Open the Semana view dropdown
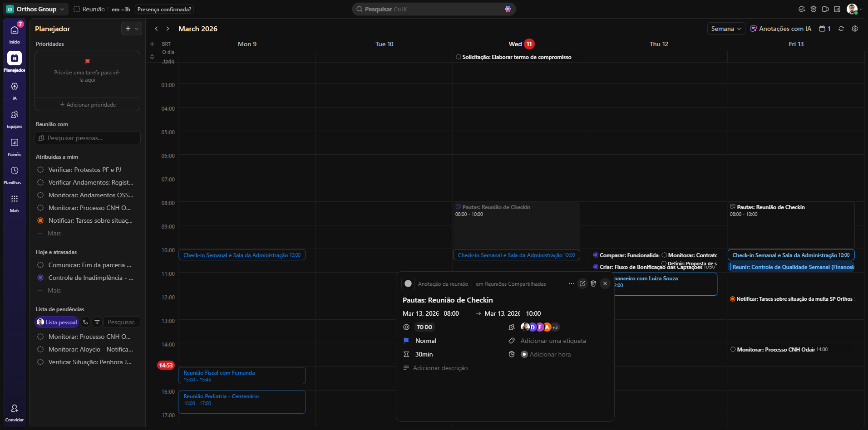This screenshot has height=430, width=868. coord(726,29)
